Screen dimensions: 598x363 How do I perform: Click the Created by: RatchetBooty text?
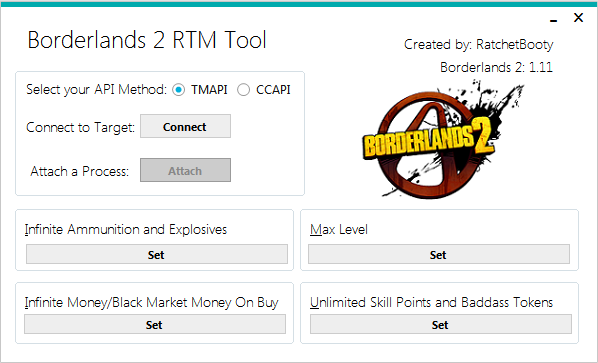tap(478, 45)
